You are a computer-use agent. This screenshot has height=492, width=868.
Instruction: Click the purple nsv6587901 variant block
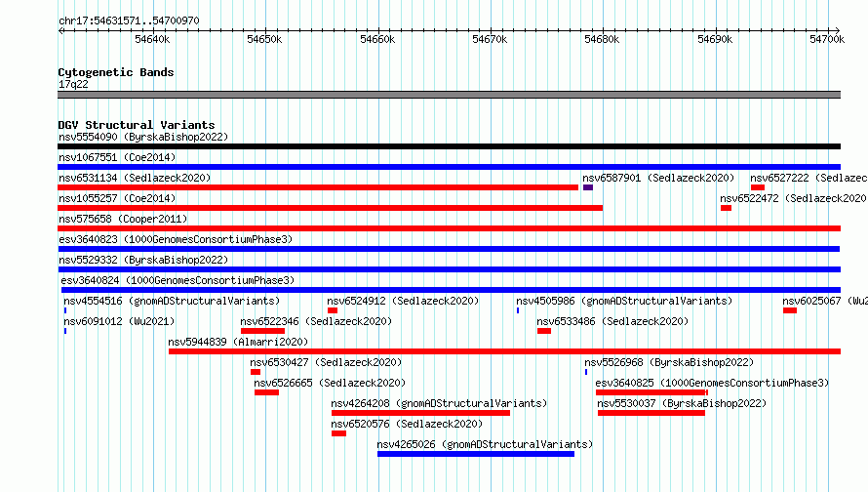pyautogui.click(x=588, y=187)
